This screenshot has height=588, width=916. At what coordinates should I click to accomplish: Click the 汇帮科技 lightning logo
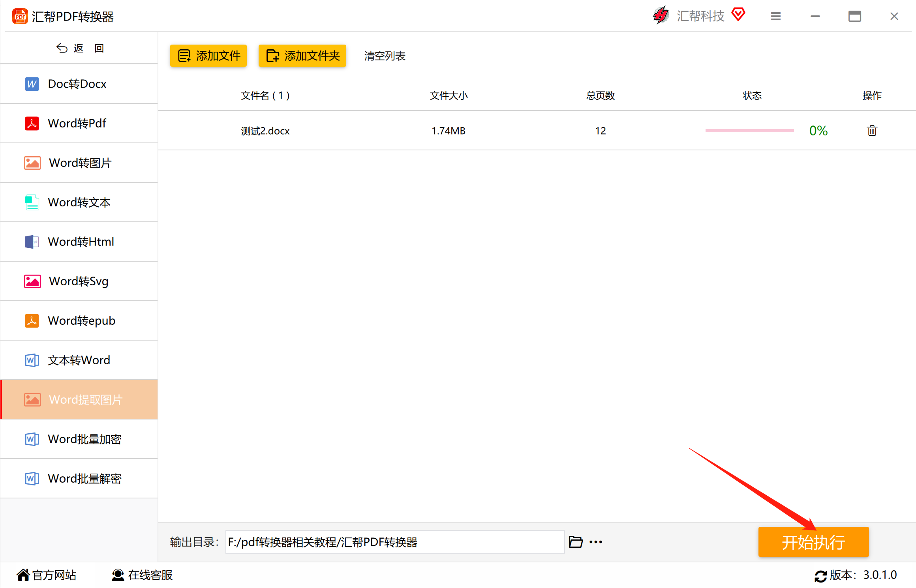(x=661, y=15)
